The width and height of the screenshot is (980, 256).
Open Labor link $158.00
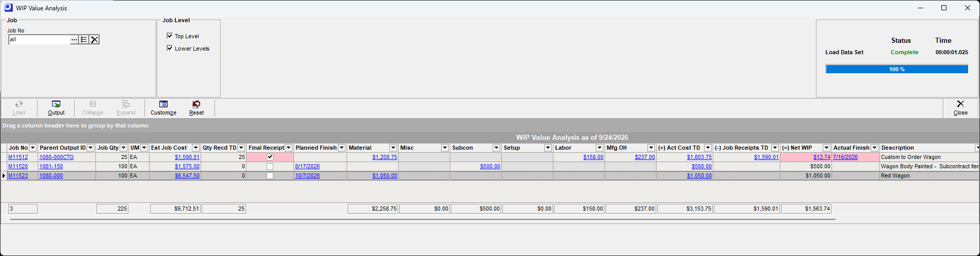[593, 157]
